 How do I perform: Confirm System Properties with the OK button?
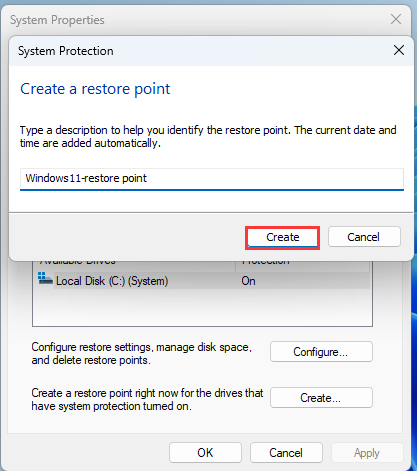pos(205,453)
